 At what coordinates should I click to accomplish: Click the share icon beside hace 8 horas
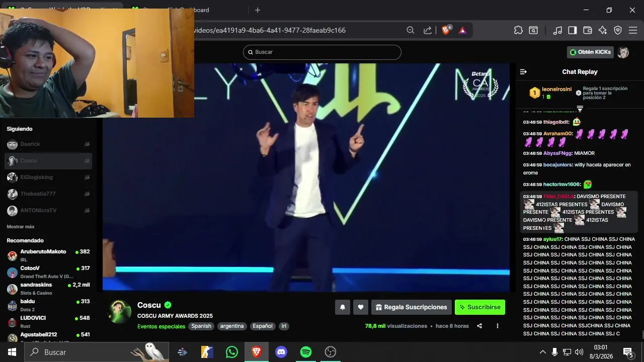[x=479, y=326]
